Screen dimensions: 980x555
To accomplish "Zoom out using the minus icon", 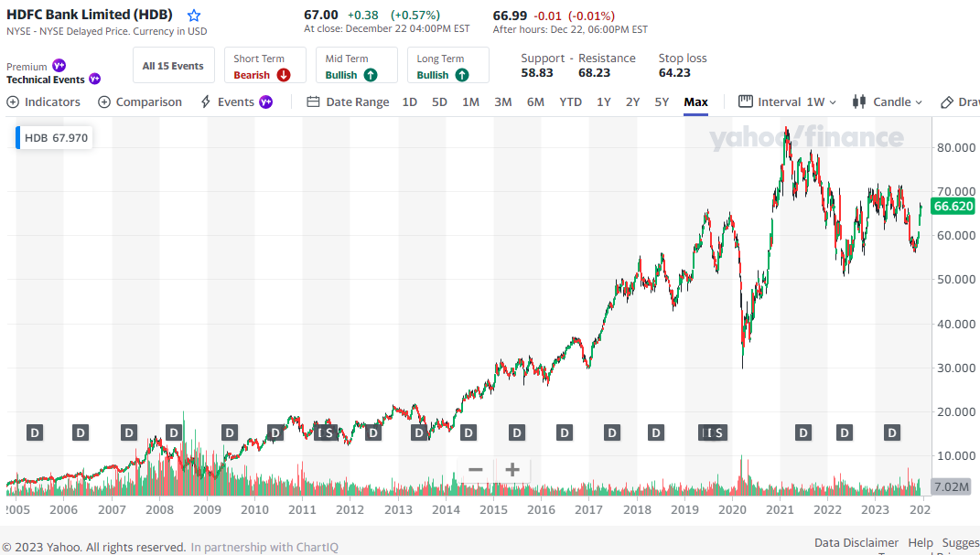I will (x=475, y=469).
